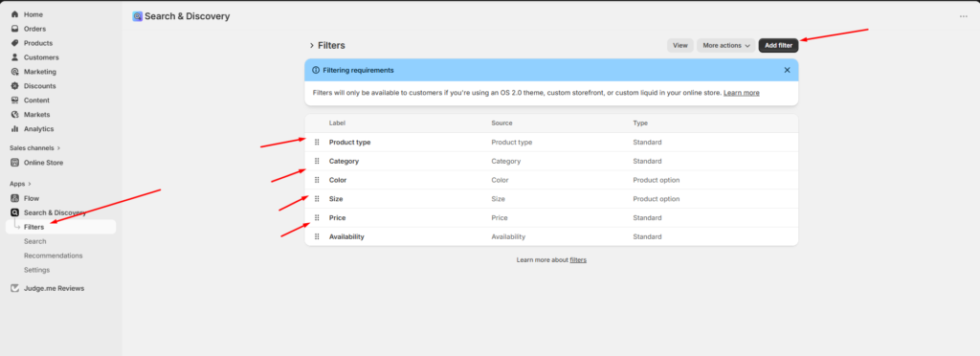This screenshot has height=356, width=980.
Task: Click the View button
Action: pos(680,46)
